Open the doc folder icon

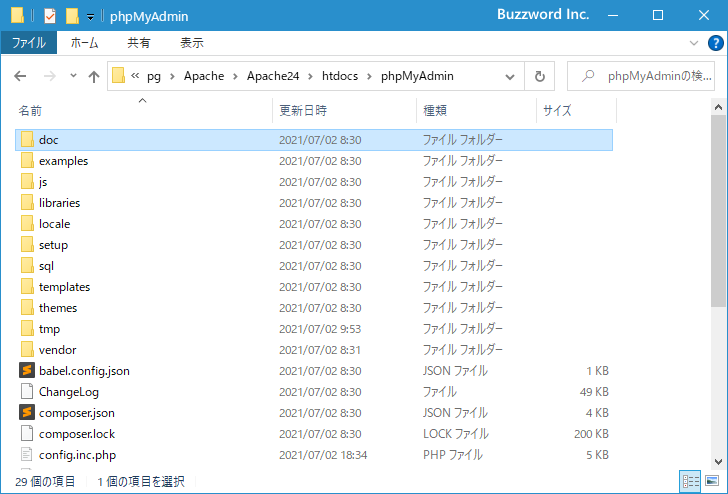(x=27, y=140)
